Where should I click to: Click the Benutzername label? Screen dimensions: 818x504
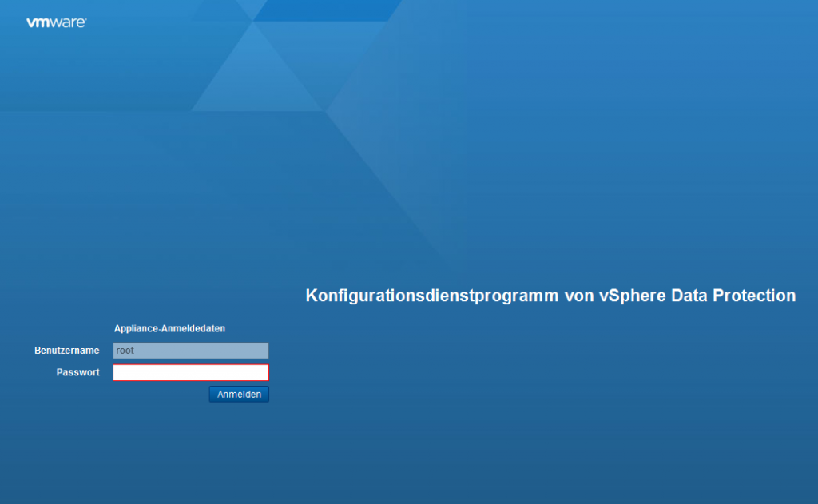(67, 351)
